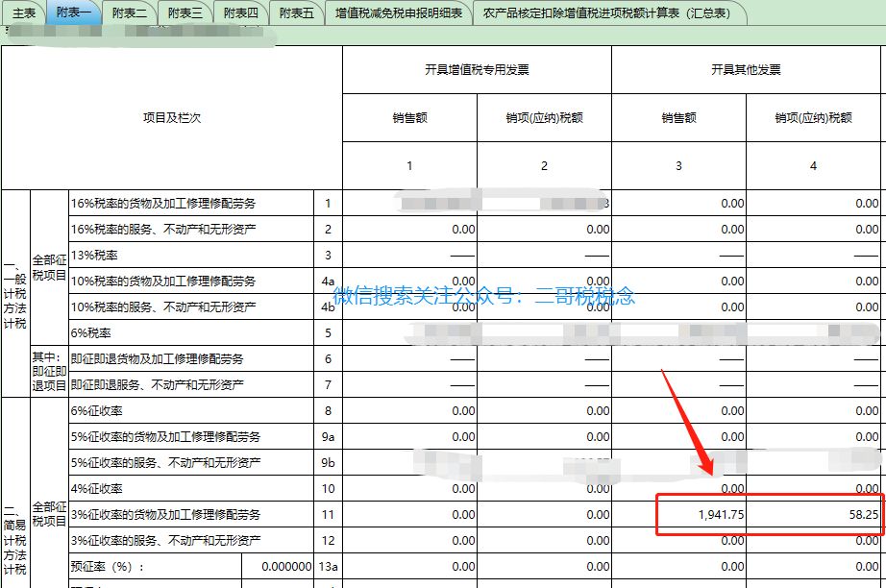Click the 预征率 0.000000 field
Screen dimensions: 886x588
[x=279, y=567]
